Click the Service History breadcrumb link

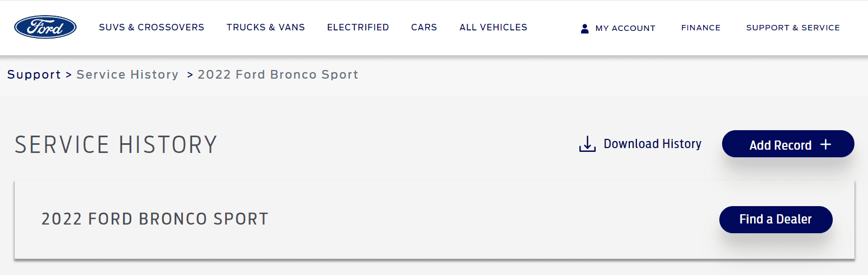click(127, 74)
